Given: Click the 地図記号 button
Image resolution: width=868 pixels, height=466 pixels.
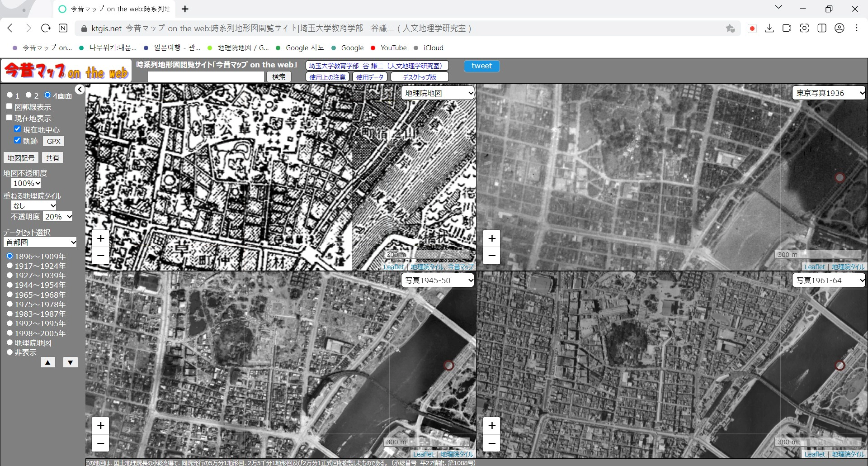Looking at the screenshot, I should pyautogui.click(x=21, y=158).
